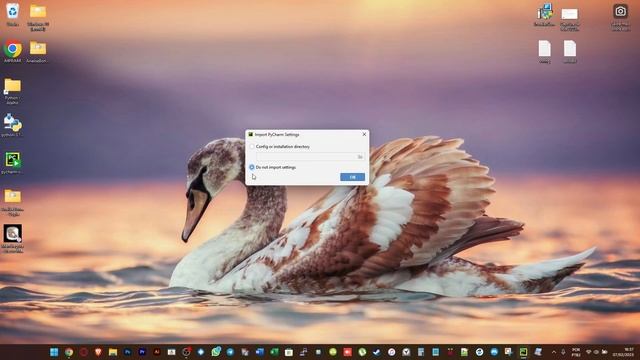Screen dimensions: 640x360
Task: Open the Windows Start menu
Action: tap(54, 352)
